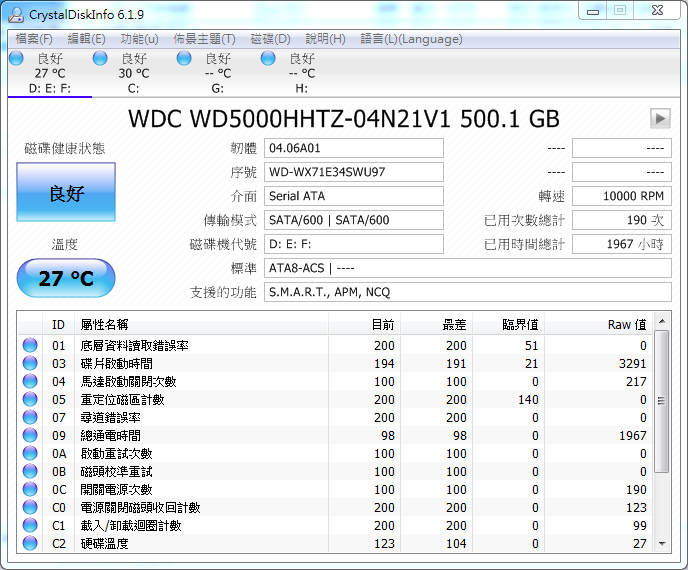Click status orb for attribute 09

[30, 435]
